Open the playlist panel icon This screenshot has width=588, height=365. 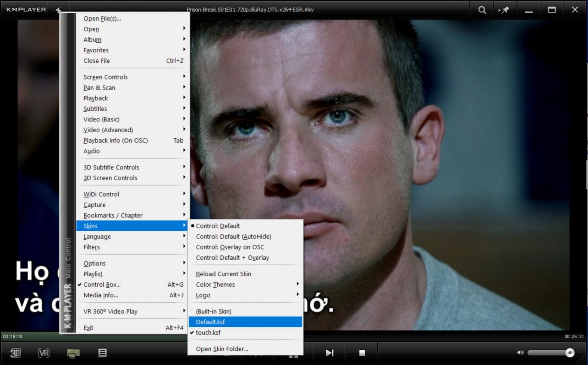click(102, 352)
